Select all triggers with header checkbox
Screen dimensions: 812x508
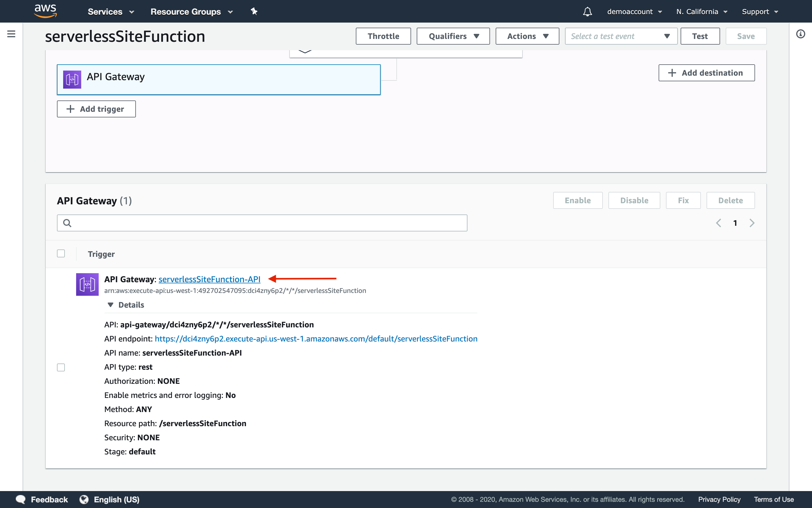tap(61, 253)
